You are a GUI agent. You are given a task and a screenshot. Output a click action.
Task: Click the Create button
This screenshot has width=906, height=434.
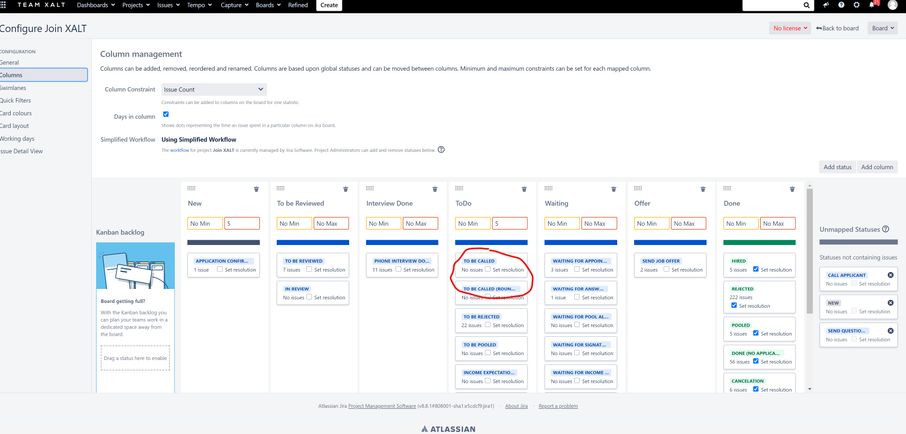coord(329,5)
